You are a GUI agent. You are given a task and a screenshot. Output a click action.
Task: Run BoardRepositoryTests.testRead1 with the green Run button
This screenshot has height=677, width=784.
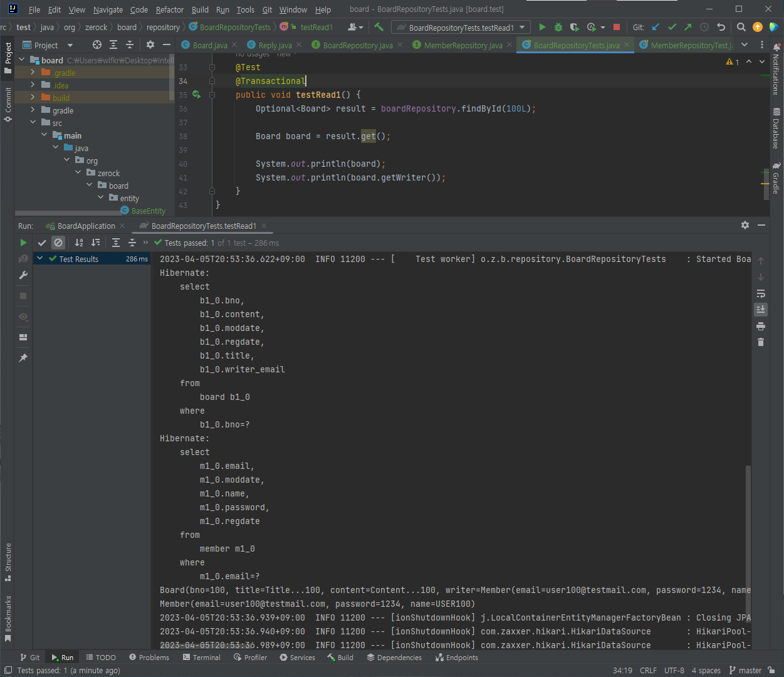(542, 27)
